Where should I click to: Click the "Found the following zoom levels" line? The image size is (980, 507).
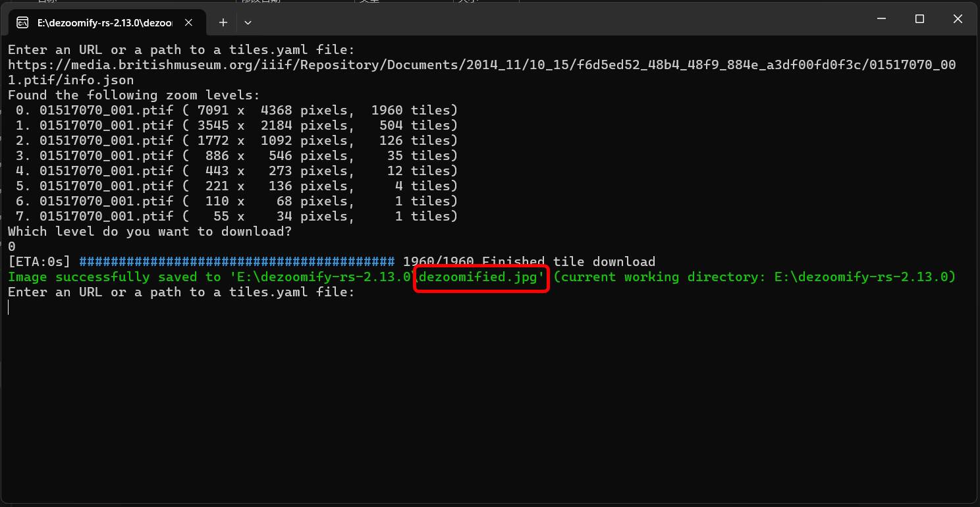point(134,95)
